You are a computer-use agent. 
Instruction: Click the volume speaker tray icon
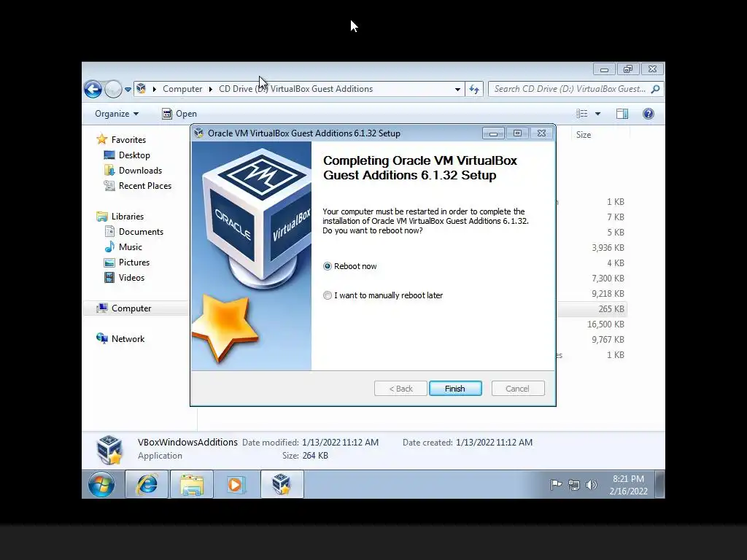pos(591,485)
